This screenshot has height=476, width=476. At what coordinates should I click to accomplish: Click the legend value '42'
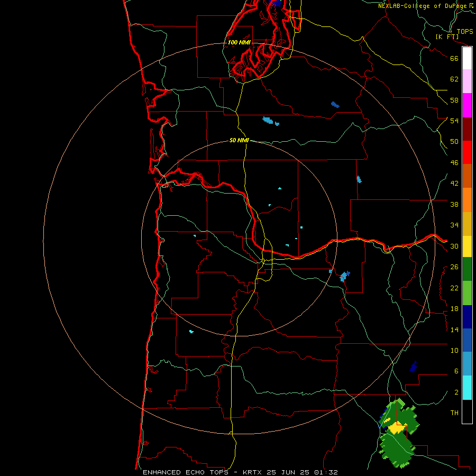(x=454, y=184)
